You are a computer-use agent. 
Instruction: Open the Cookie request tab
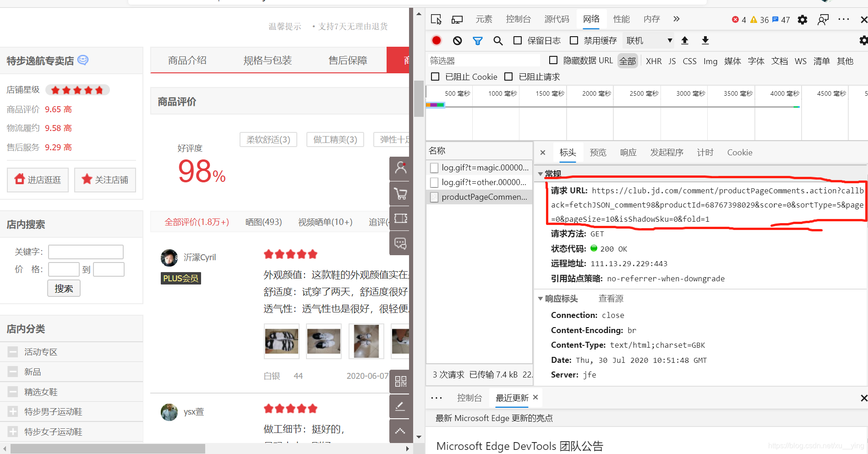click(x=740, y=153)
